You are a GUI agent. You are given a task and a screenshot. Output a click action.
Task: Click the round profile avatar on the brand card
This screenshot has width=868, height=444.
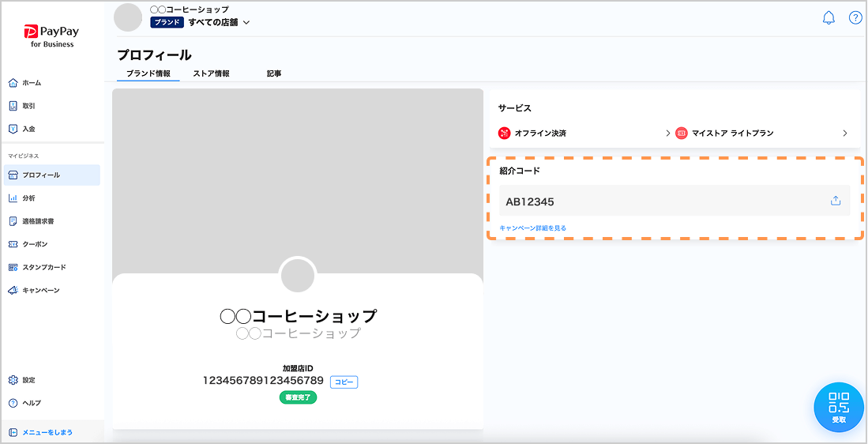pyautogui.click(x=298, y=277)
